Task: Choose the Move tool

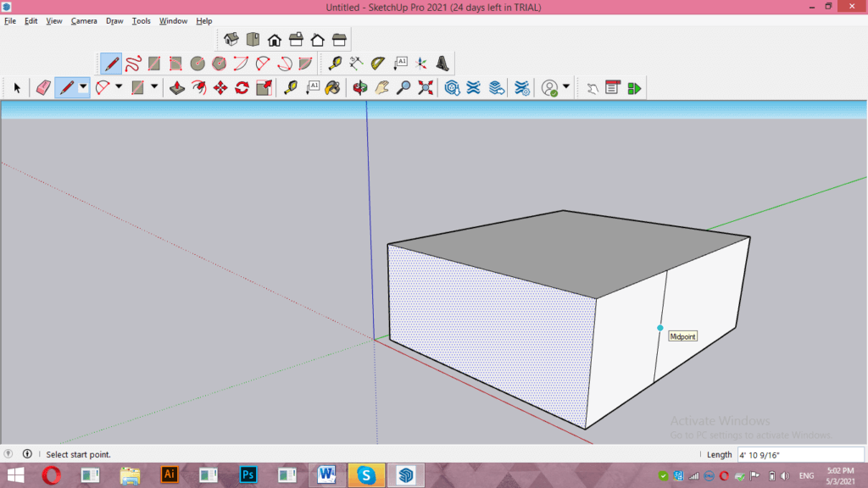Action: pos(220,87)
